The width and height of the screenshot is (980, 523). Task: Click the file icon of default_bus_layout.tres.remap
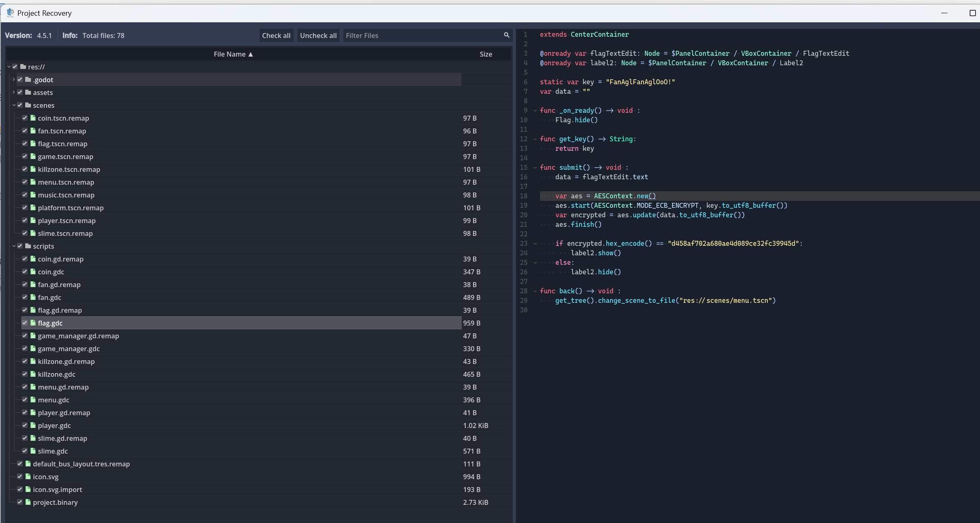click(28, 464)
